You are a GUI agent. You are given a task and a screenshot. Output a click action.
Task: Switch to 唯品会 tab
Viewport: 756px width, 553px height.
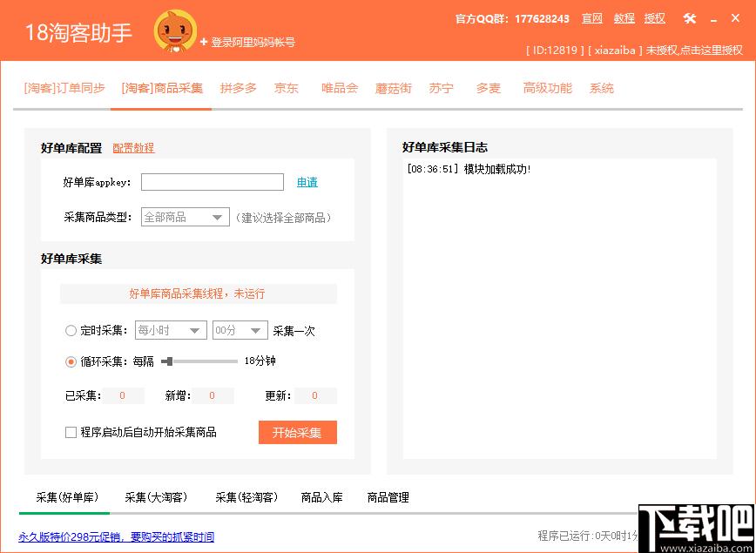(340, 88)
